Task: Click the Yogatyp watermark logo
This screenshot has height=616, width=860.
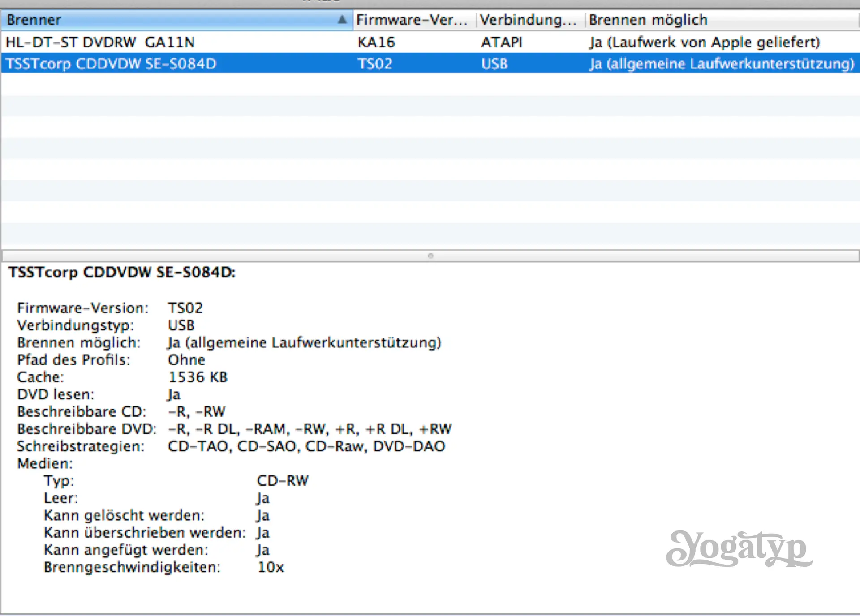Action: coord(738,548)
